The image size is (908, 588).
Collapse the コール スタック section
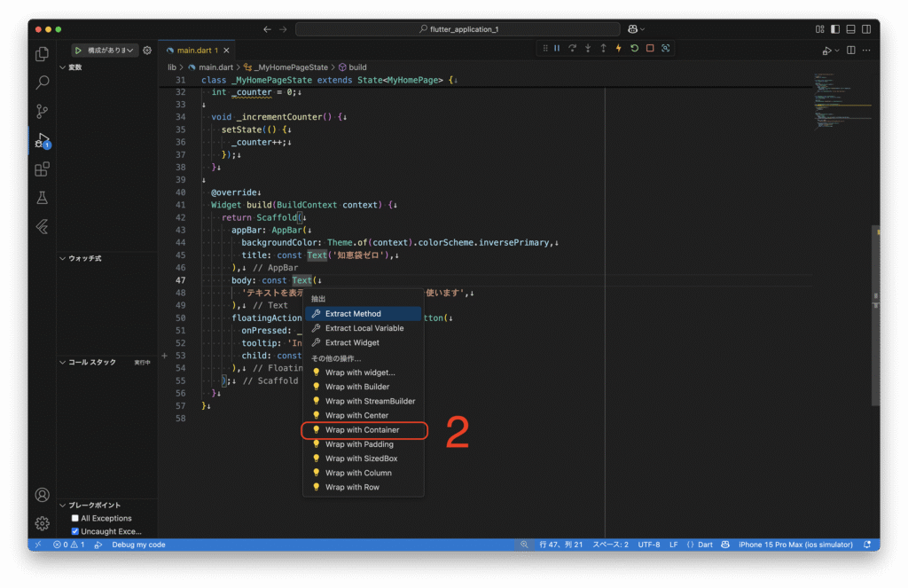point(63,362)
